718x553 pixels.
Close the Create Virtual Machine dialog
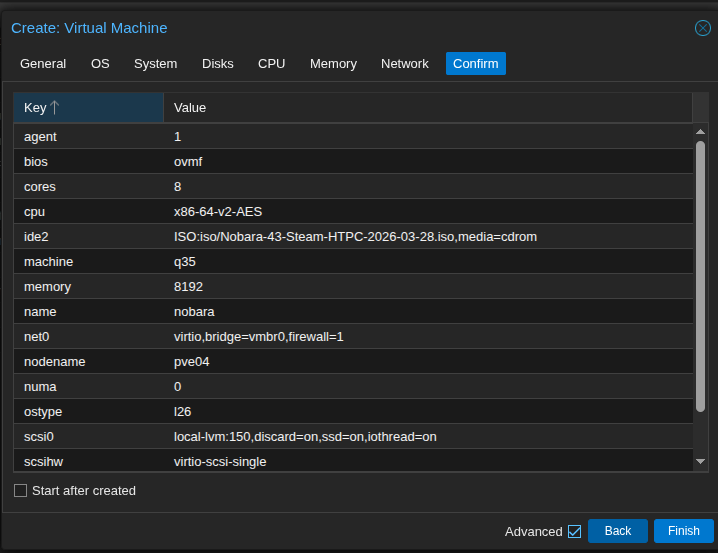point(703,28)
